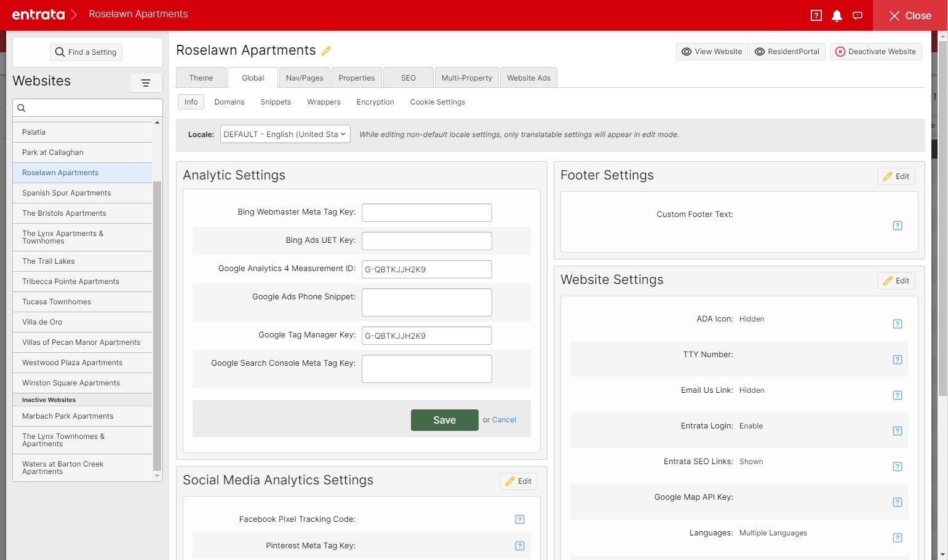This screenshot has width=948, height=560.
Task: Click View Website button
Action: [712, 52]
